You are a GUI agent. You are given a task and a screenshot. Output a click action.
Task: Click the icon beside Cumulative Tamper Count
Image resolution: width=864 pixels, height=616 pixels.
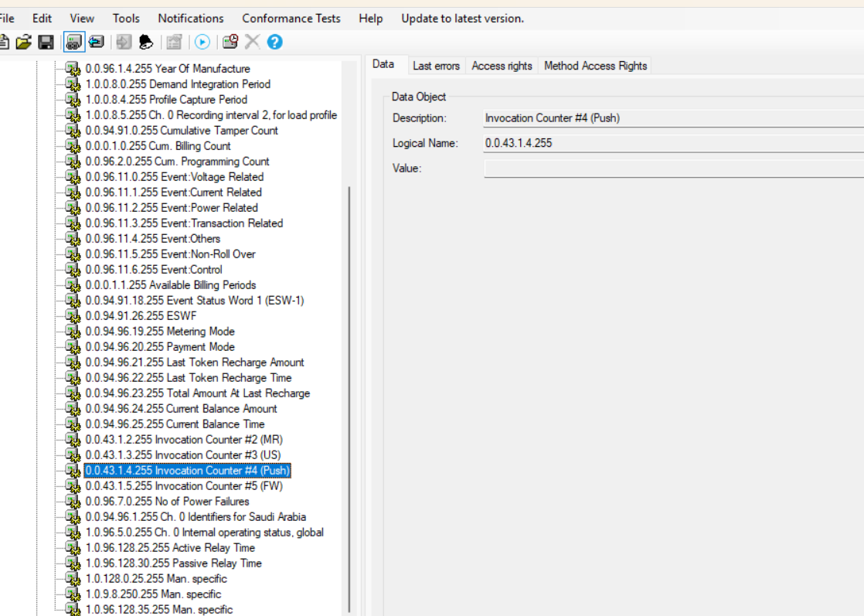(x=73, y=131)
